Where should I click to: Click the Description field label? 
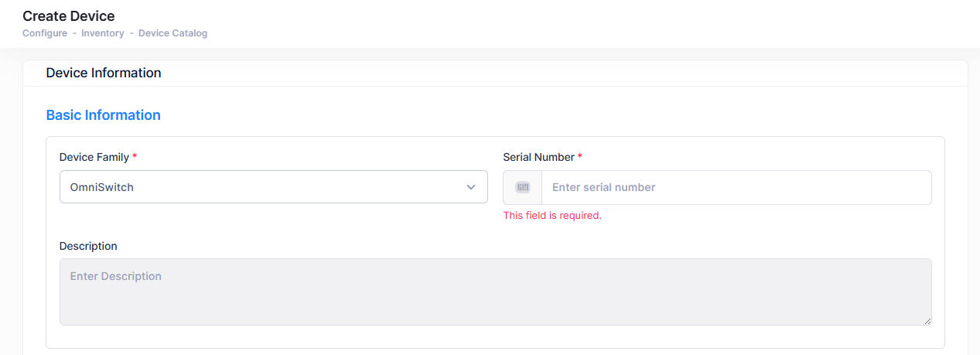click(88, 246)
